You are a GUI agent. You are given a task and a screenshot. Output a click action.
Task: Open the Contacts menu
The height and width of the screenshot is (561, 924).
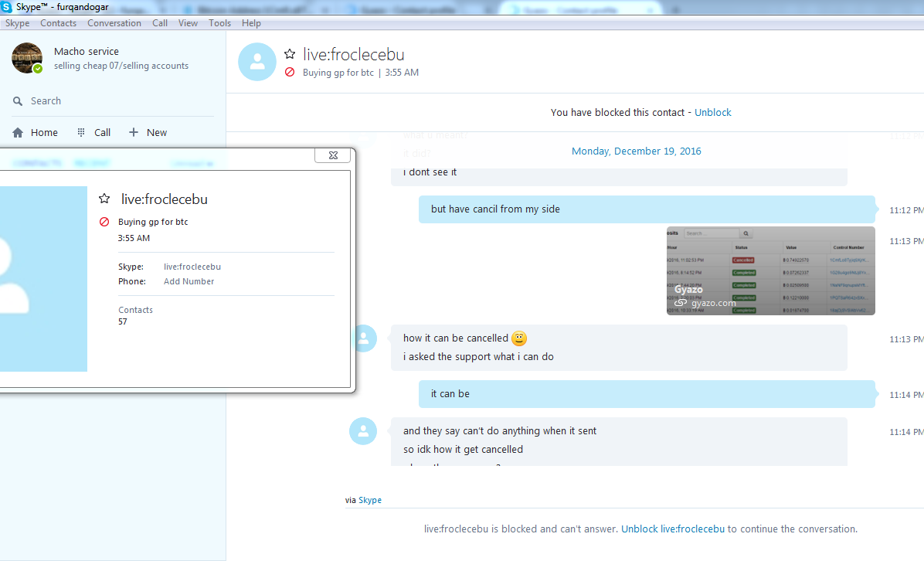coord(59,23)
